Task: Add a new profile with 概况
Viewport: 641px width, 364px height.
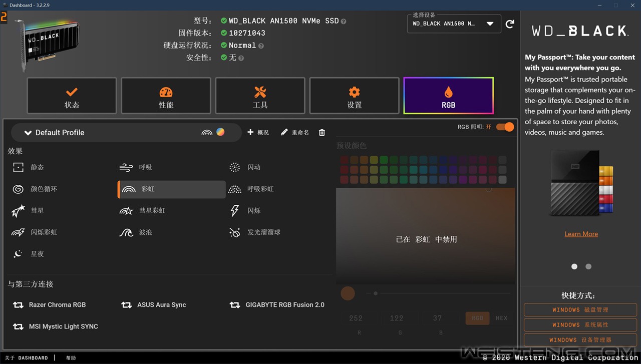Action: pos(258,132)
